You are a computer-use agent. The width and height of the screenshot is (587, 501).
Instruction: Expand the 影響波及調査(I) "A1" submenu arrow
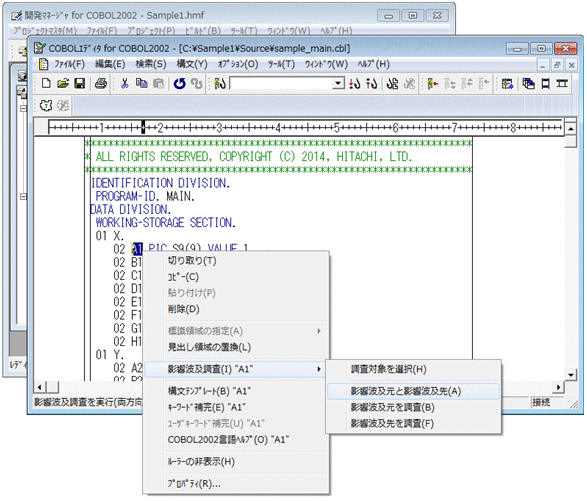click(319, 369)
